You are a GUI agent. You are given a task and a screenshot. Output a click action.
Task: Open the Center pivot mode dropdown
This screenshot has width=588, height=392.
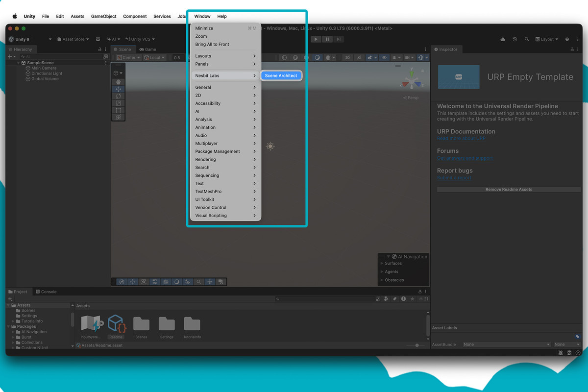[129, 57]
